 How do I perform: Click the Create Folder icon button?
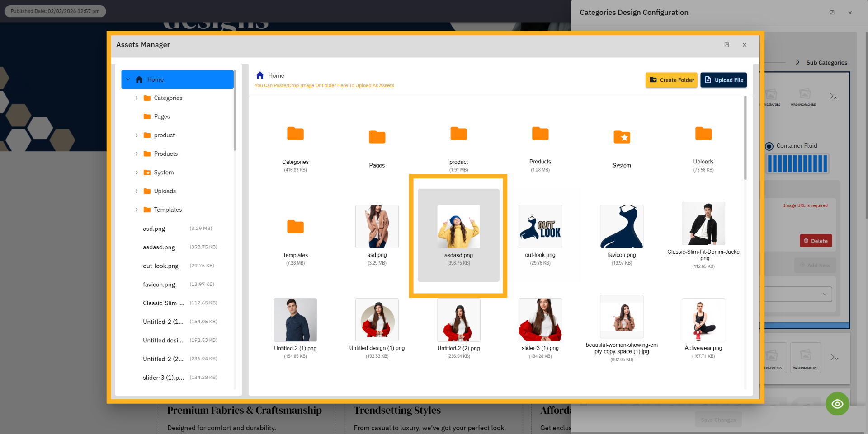point(653,80)
